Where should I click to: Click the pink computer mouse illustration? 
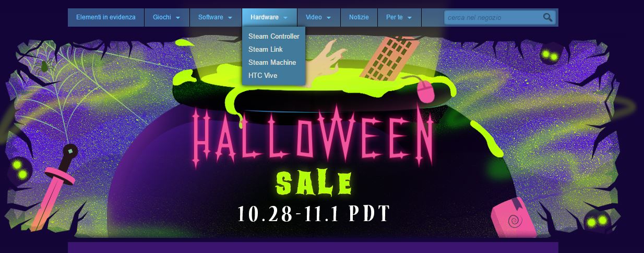426,91
